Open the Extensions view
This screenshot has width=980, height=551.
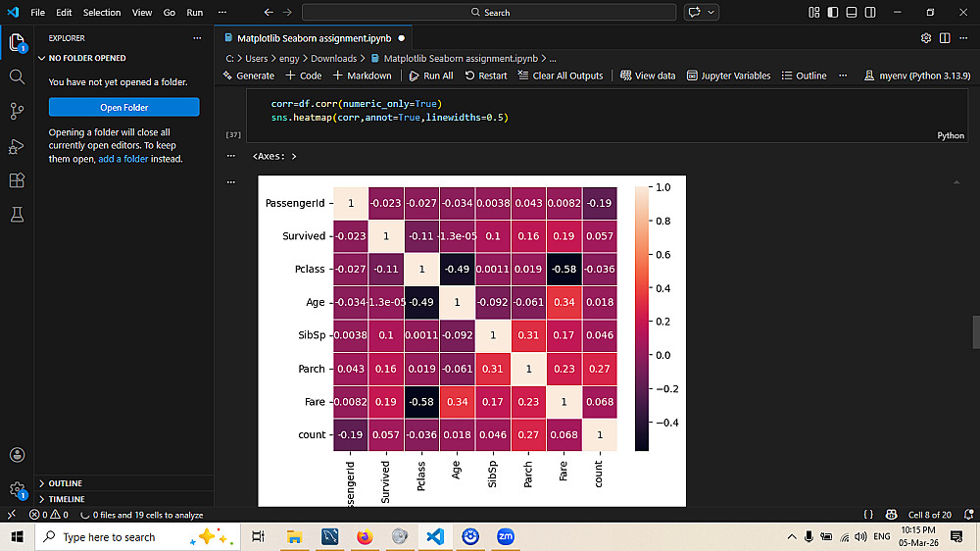[17, 180]
